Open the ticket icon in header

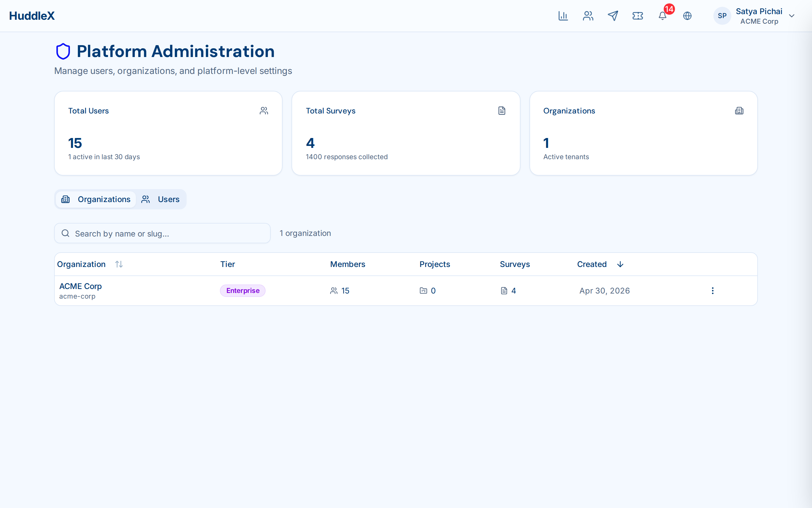pyautogui.click(x=637, y=16)
